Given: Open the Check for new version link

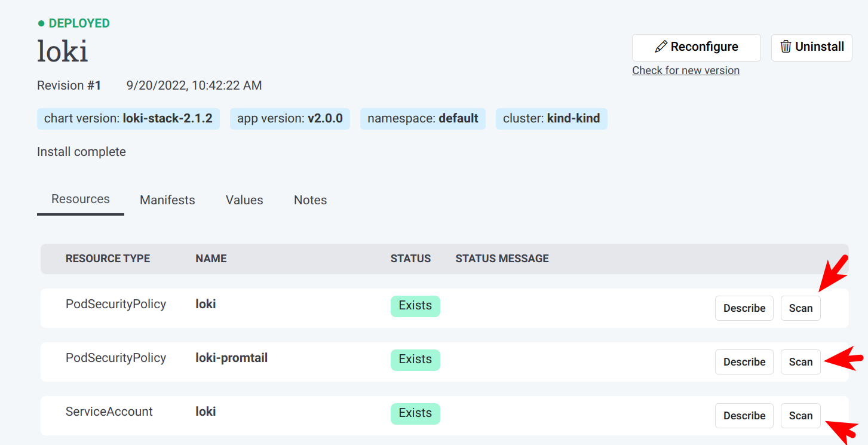Looking at the screenshot, I should (x=686, y=70).
